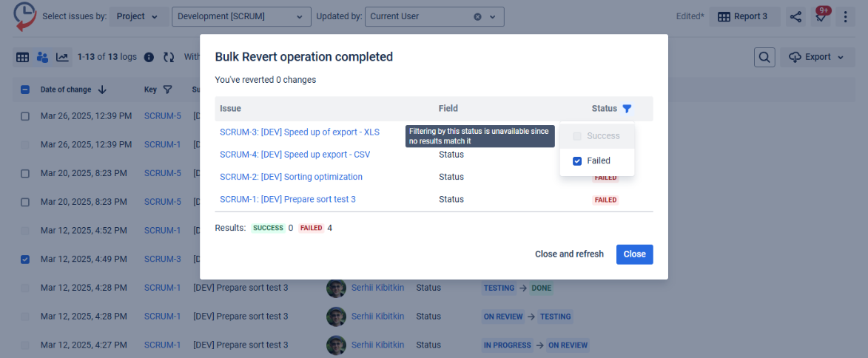Switch to the table grid view icon
This screenshot has height=358, width=868.
(23, 57)
